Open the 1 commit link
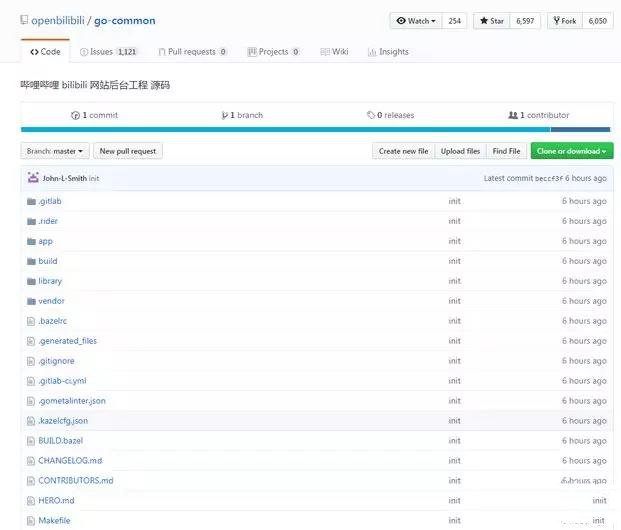The width and height of the screenshot is (621, 530). coord(95,115)
